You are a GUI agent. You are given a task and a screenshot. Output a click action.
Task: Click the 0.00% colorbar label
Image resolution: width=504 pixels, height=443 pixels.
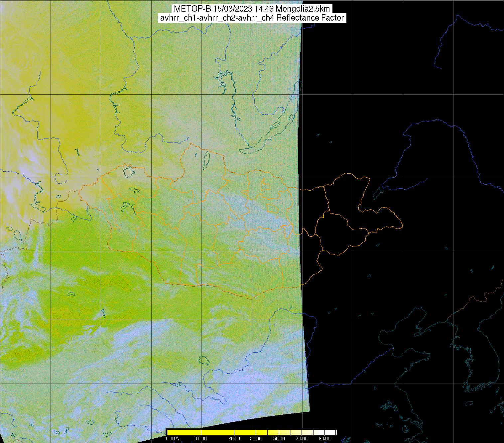(172, 439)
